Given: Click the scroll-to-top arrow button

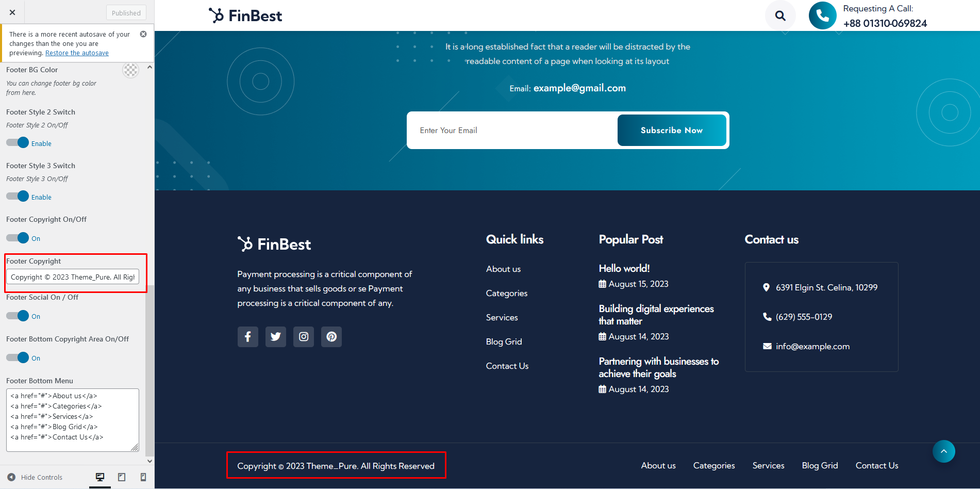Looking at the screenshot, I should coord(943,451).
